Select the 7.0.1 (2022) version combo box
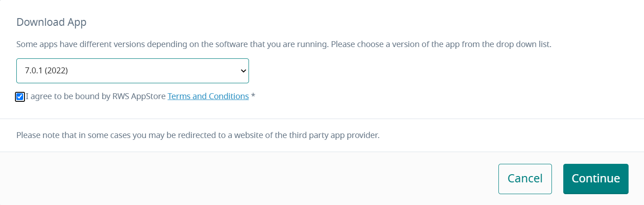 coord(132,71)
